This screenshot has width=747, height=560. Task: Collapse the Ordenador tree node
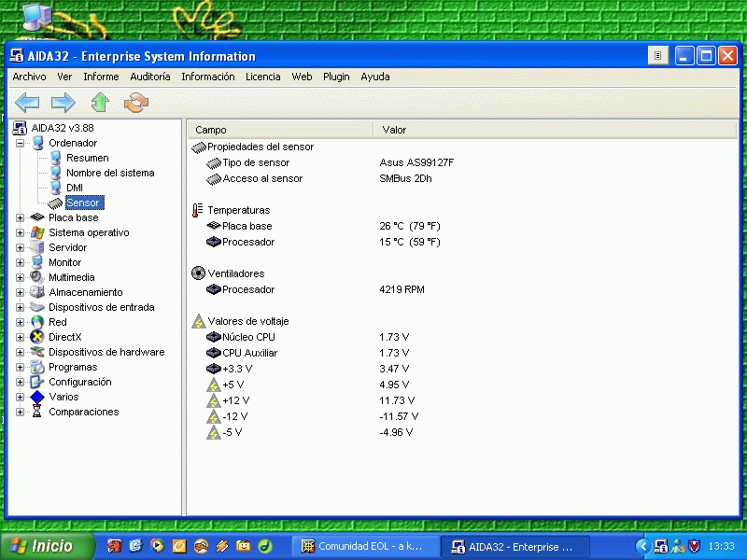click(x=21, y=143)
